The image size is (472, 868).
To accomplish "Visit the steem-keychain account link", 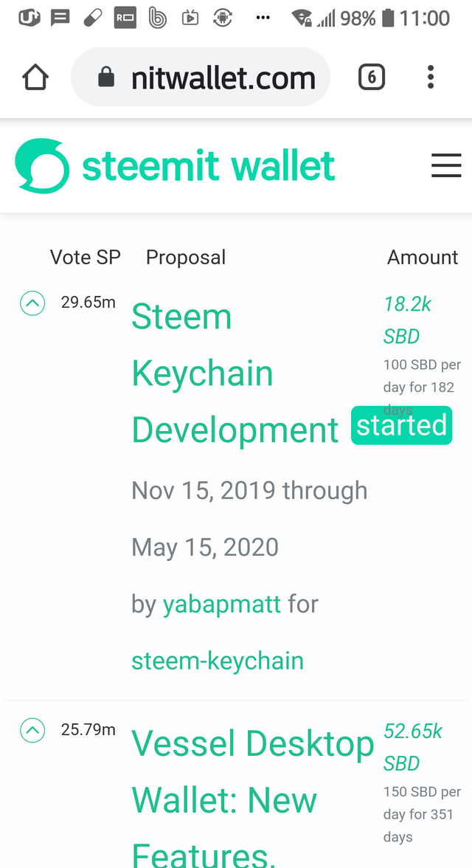I will 218,661.
